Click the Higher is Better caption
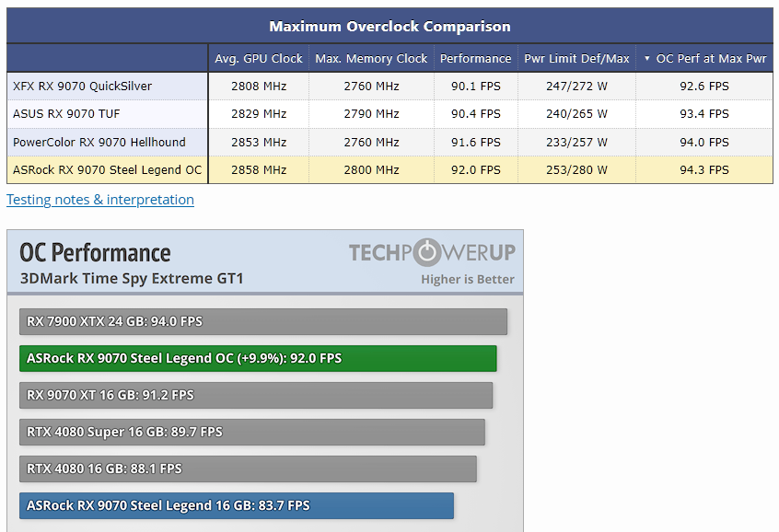779x532 pixels. coord(468,279)
